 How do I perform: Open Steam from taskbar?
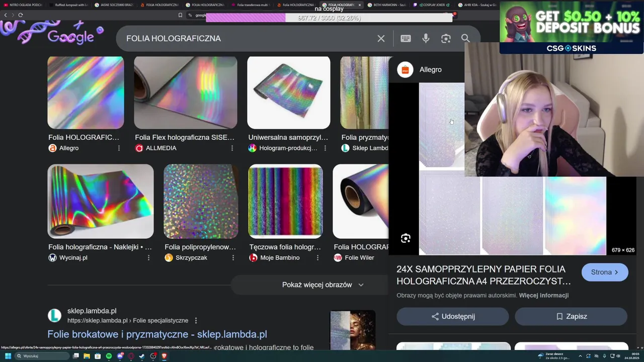click(x=141, y=356)
